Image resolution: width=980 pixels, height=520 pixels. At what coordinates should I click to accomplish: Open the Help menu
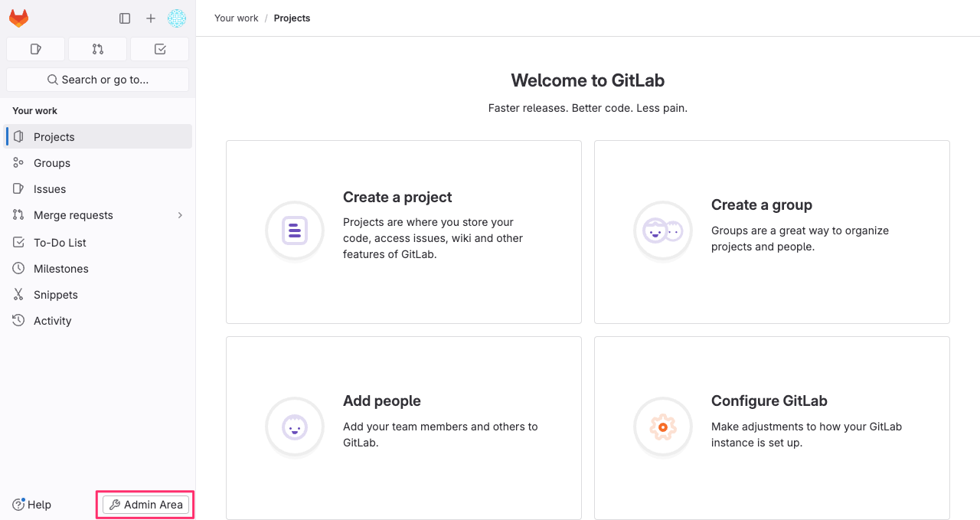32,505
